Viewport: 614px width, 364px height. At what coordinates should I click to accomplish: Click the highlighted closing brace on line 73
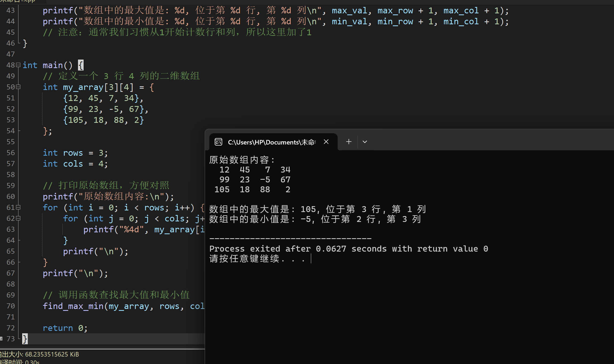pyautogui.click(x=25, y=339)
